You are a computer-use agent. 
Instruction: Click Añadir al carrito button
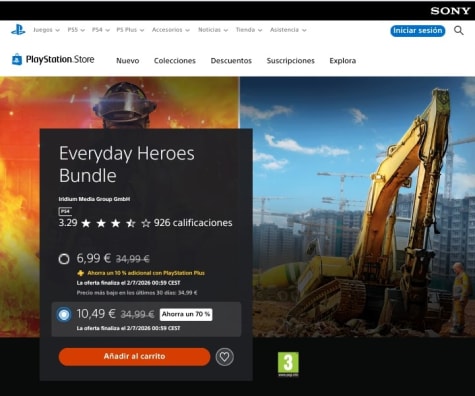pos(134,356)
